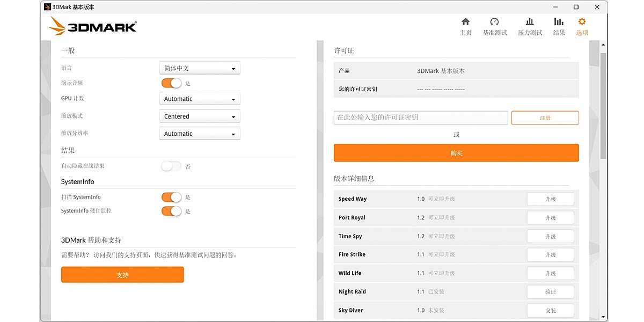Turn off the 扫描 SystemInfo toggle
The image size is (644, 322).
click(x=171, y=197)
